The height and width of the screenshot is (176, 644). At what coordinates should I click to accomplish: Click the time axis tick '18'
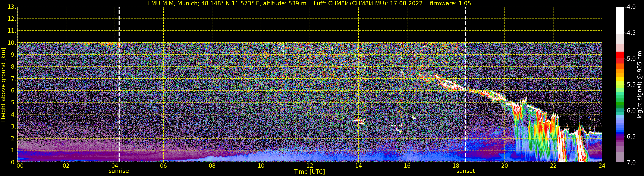[456, 166]
